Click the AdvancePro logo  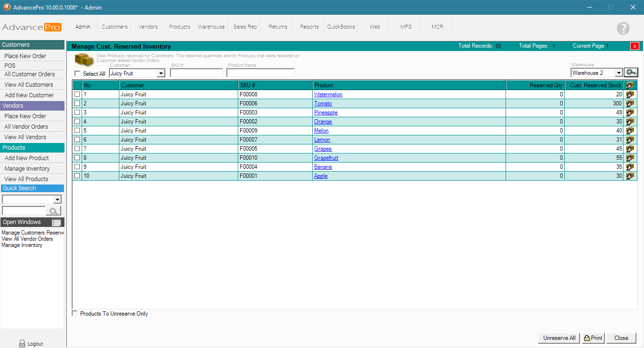point(32,27)
